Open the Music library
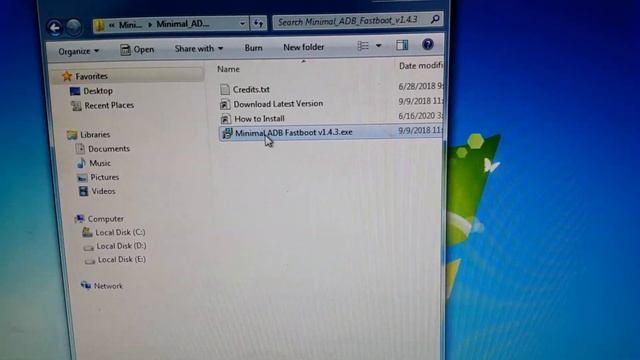Screen dimensions: 640x360 100,163
